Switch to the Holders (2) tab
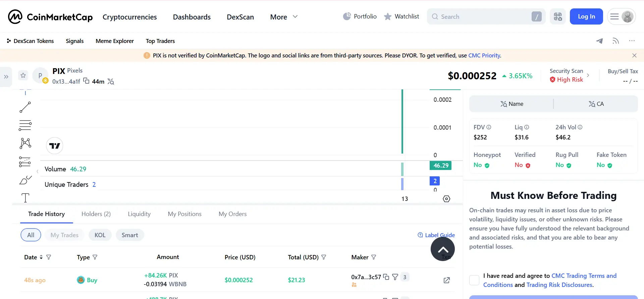This screenshot has width=644, height=299. coord(96,214)
